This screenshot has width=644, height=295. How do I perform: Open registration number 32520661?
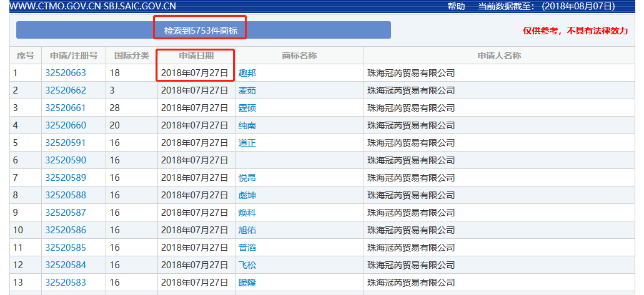click(x=66, y=108)
